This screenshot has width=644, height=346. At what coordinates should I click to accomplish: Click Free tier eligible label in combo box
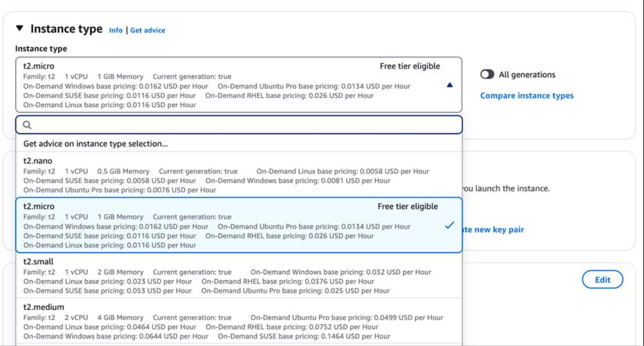point(410,66)
